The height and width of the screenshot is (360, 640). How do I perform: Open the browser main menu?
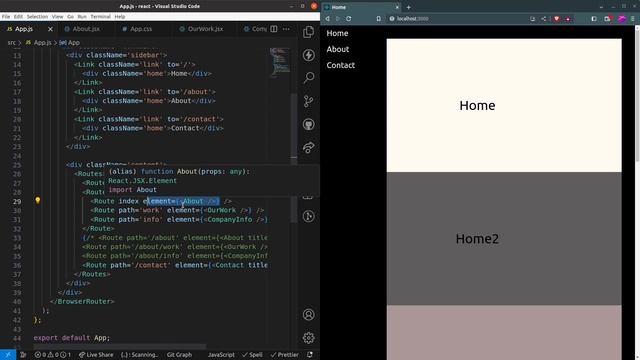click(633, 19)
